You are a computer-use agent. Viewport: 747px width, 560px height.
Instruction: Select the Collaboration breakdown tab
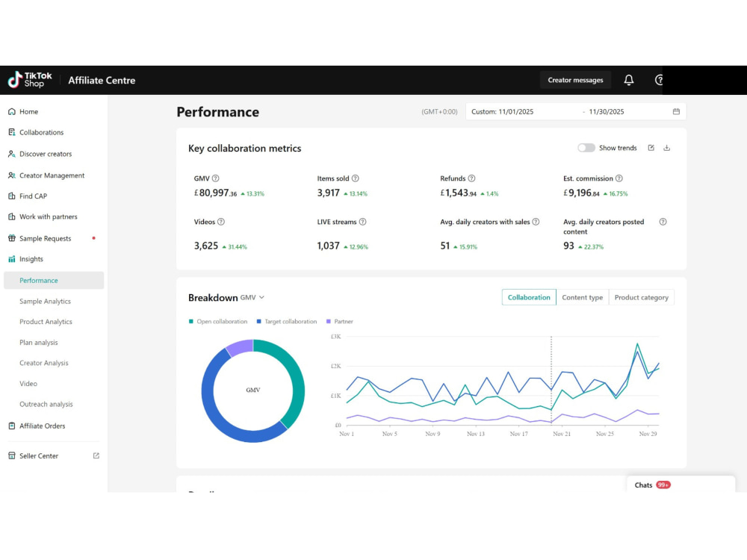click(529, 297)
